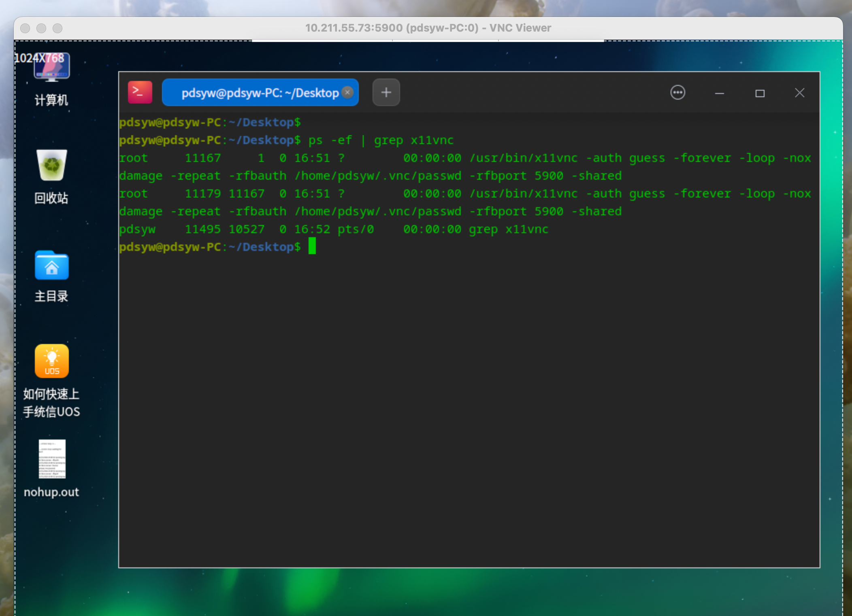Viewport: 852px width, 616px height.
Task: Click the macOS red close button
Action: pyautogui.click(x=25, y=28)
